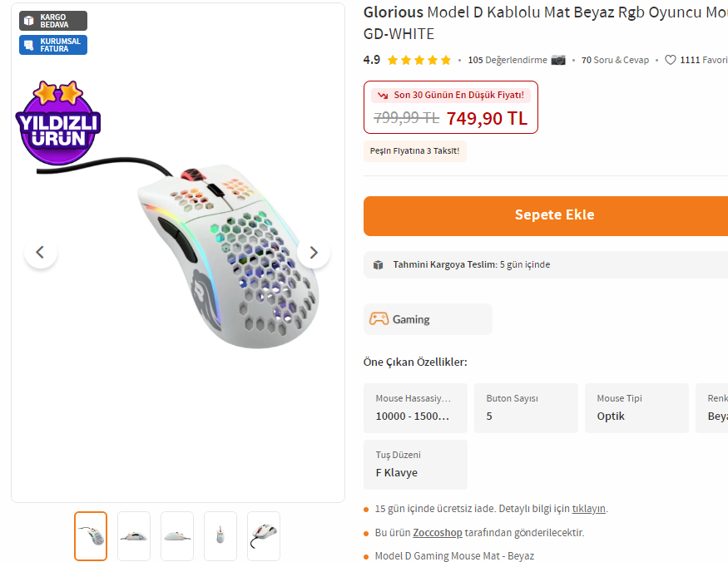
Task: Show next product image with right arrow
Action: [x=314, y=252]
